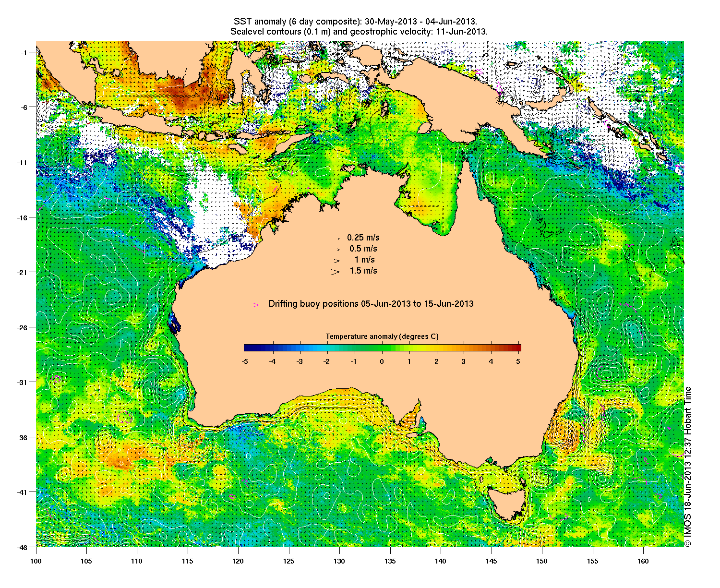The height and width of the screenshot is (588, 720).
Task: Click the dark red +5 end of colorbar
Action: pos(517,348)
